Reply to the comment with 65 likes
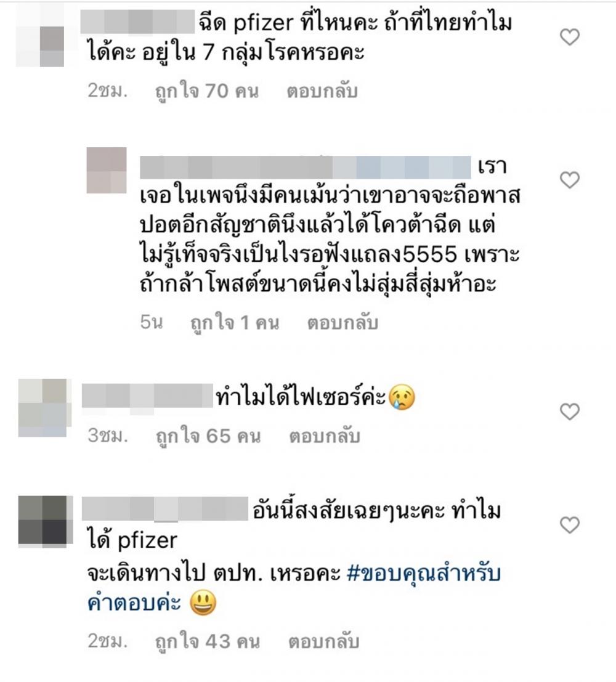The width and height of the screenshot is (616, 682). [x=325, y=436]
